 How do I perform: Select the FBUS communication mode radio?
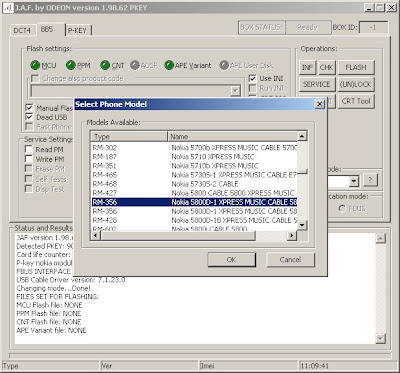click(342, 209)
